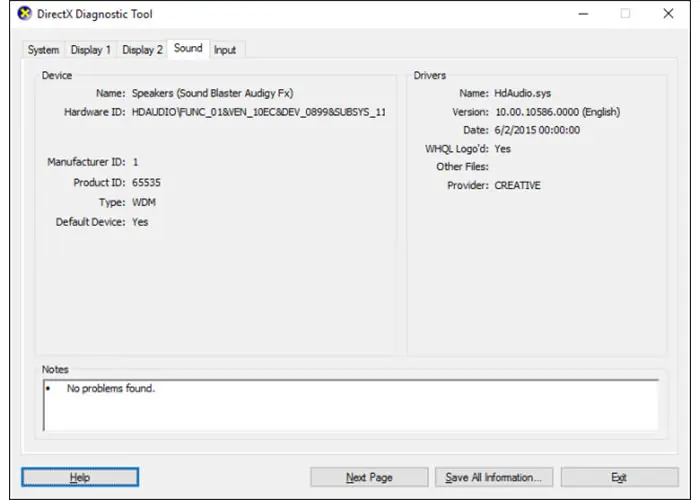Screen dimensions: 700x500
Task: Click the 'Other Files:' label
Action: (x=462, y=167)
